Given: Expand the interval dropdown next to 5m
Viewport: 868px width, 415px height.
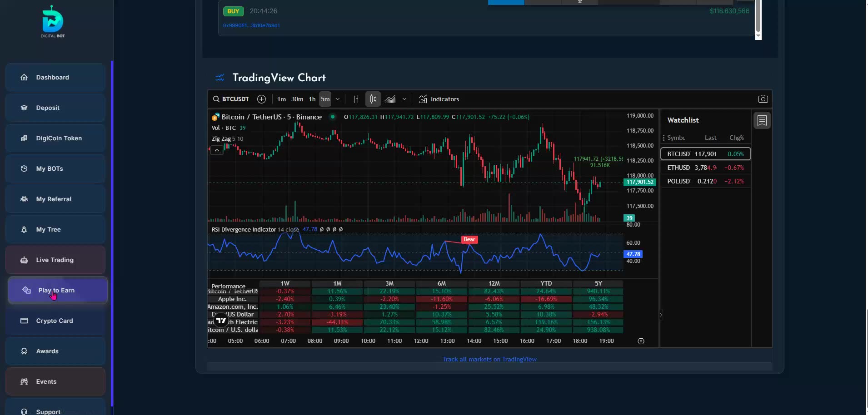Looking at the screenshot, I should pos(337,99).
